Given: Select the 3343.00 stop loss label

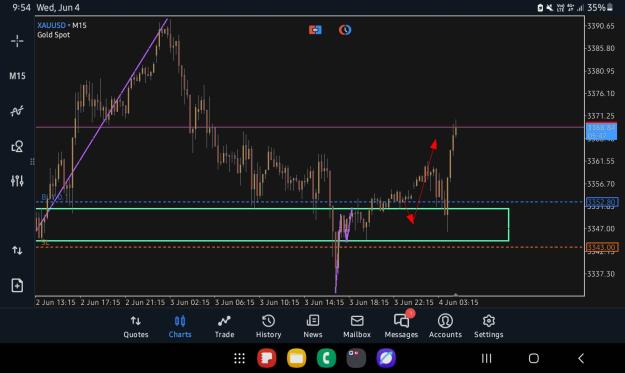Looking at the screenshot, I should [602, 247].
